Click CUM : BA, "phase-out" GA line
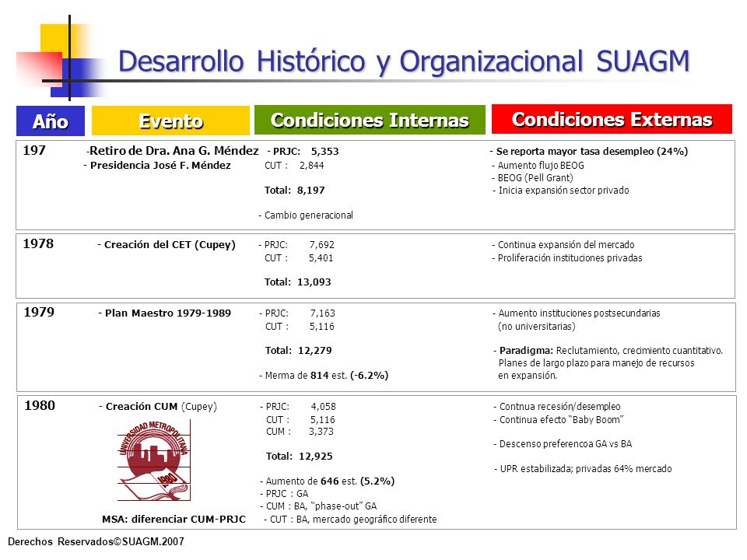747x560 pixels. click(x=318, y=506)
